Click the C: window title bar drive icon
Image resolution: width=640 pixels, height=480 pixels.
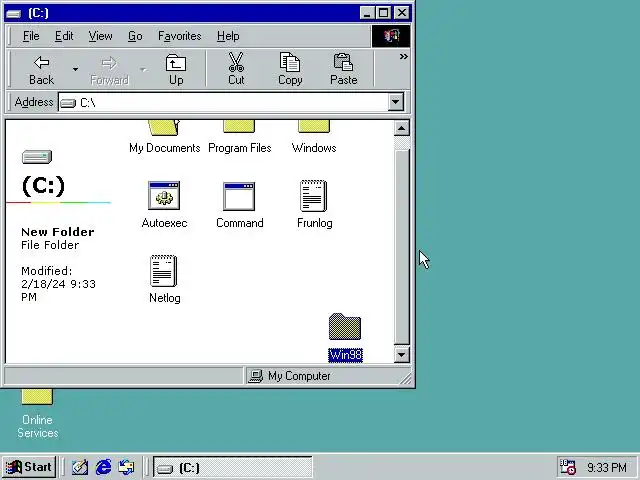[14, 13]
